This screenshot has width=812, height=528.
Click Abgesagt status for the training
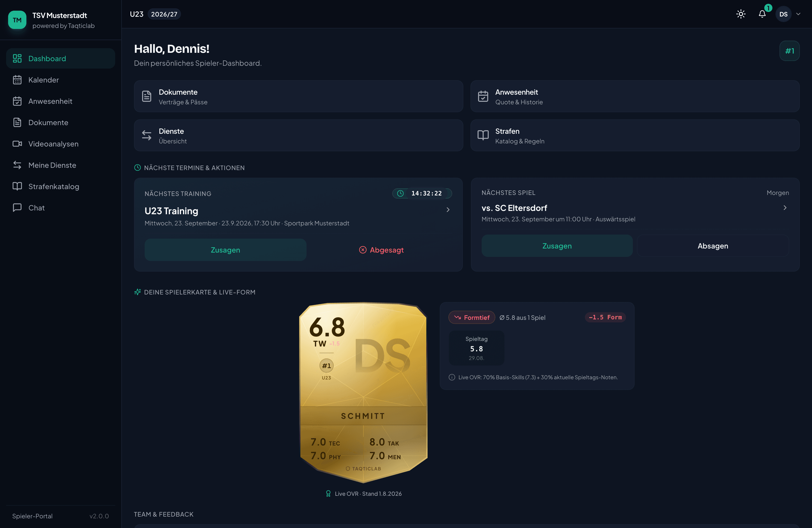click(x=381, y=250)
